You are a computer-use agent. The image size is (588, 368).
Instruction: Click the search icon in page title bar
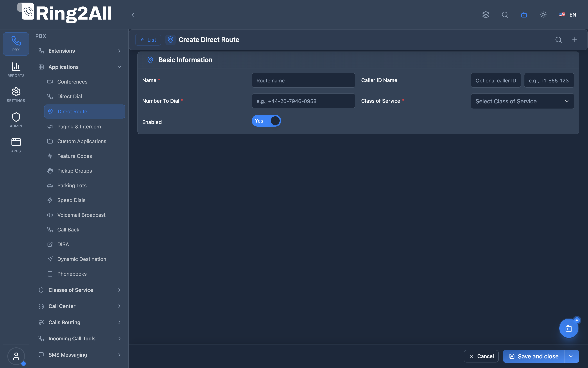coord(559,40)
